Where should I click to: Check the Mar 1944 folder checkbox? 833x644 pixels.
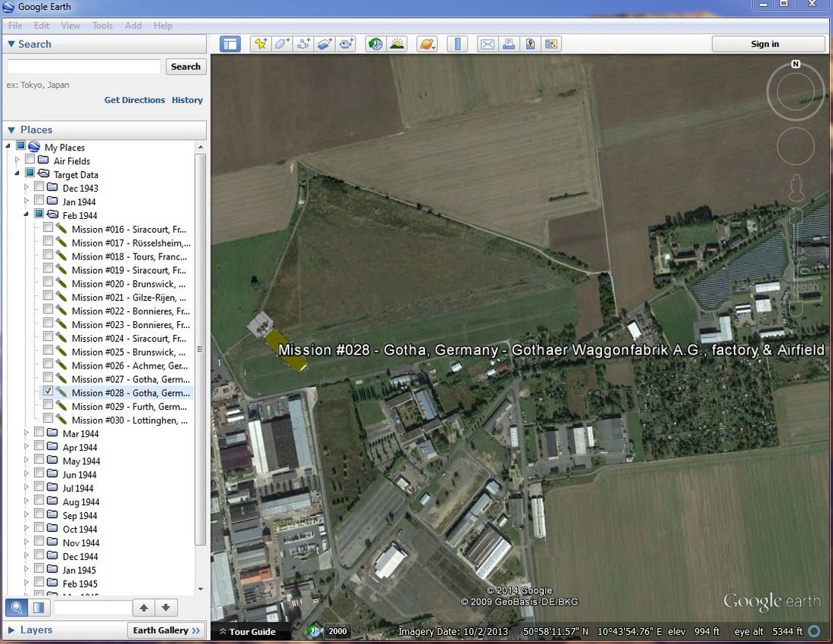pos(39,432)
